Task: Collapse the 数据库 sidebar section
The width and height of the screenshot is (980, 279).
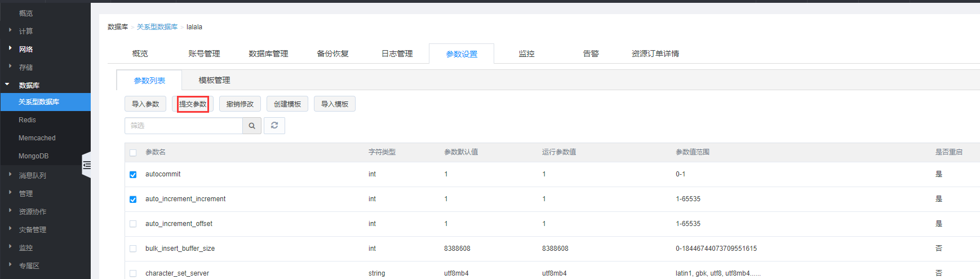Action: pos(29,85)
